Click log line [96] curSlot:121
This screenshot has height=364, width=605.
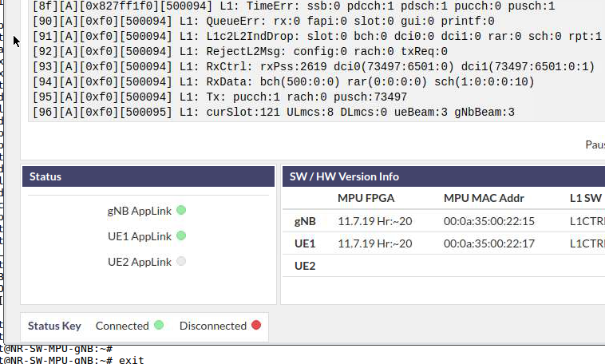click(x=273, y=112)
